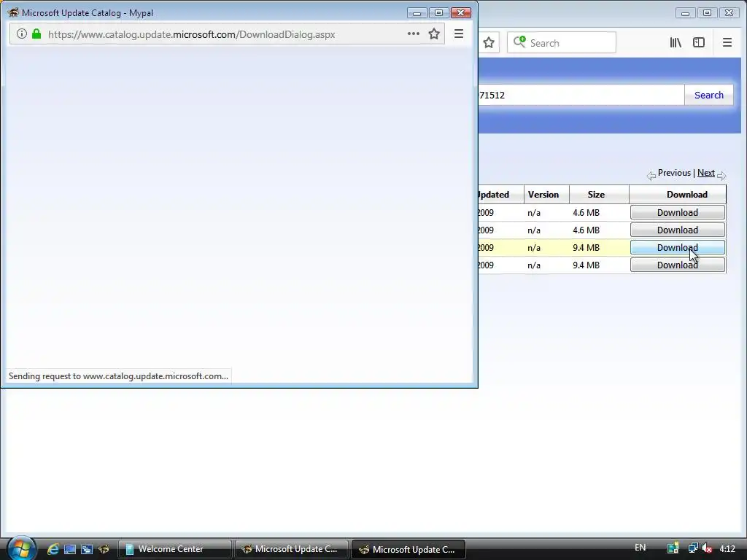Click the Next results link
747x560 pixels.
click(705, 173)
